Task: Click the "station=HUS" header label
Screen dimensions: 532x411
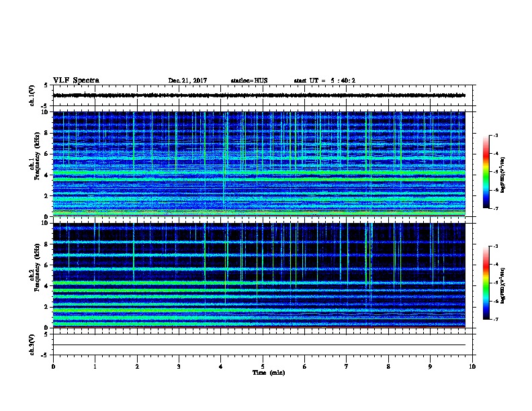Action: click(x=249, y=81)
